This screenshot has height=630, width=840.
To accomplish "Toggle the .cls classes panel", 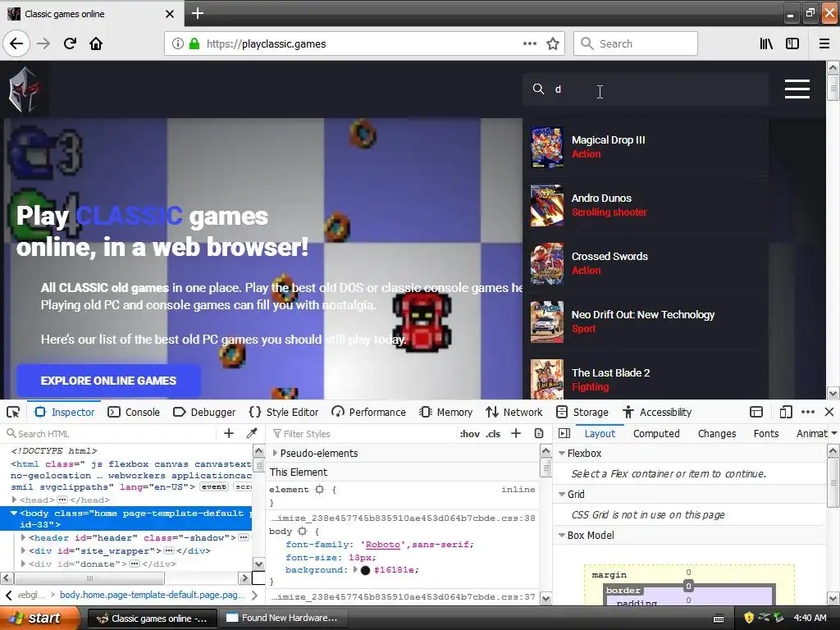I will pyautogui.click(x=493, y=434).
